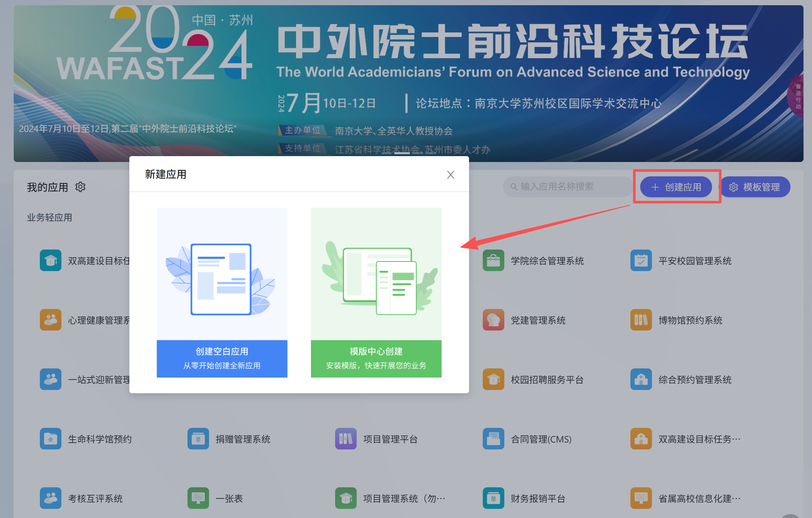Click 党建管理系统 label
812x518 pixels.
tap(538, 320)
